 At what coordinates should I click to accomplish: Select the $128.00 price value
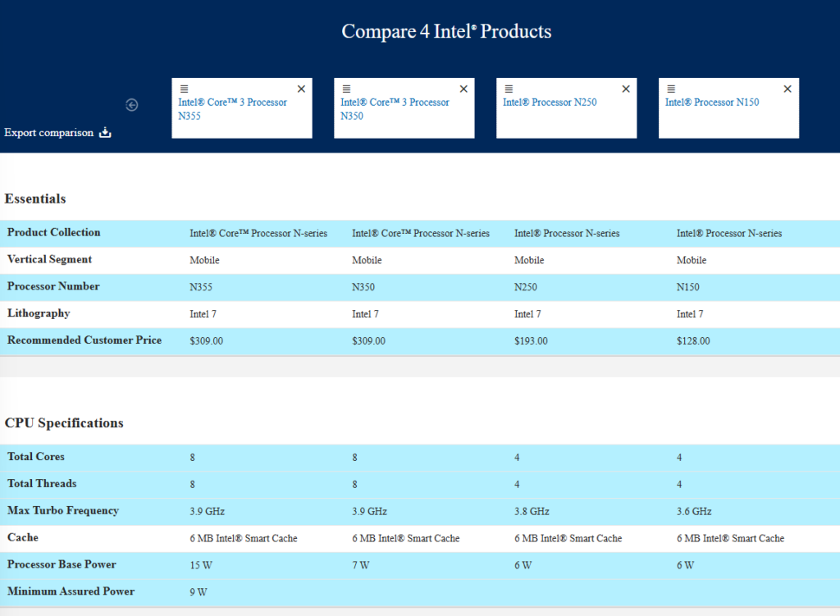693,341
